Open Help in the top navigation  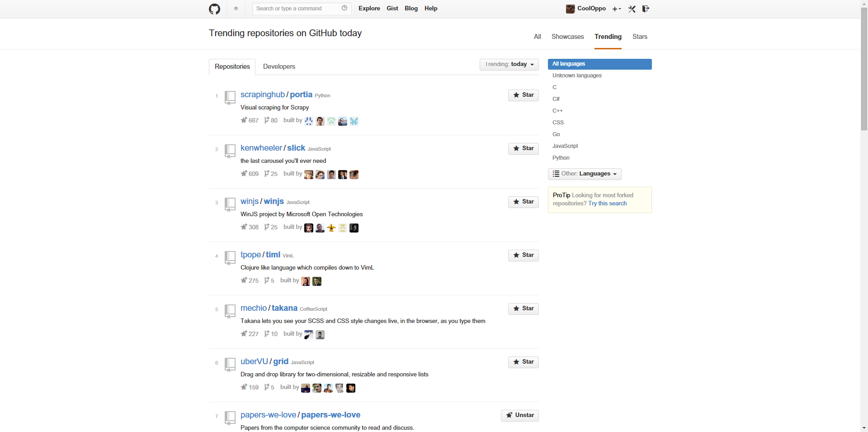tap(431, 9)
